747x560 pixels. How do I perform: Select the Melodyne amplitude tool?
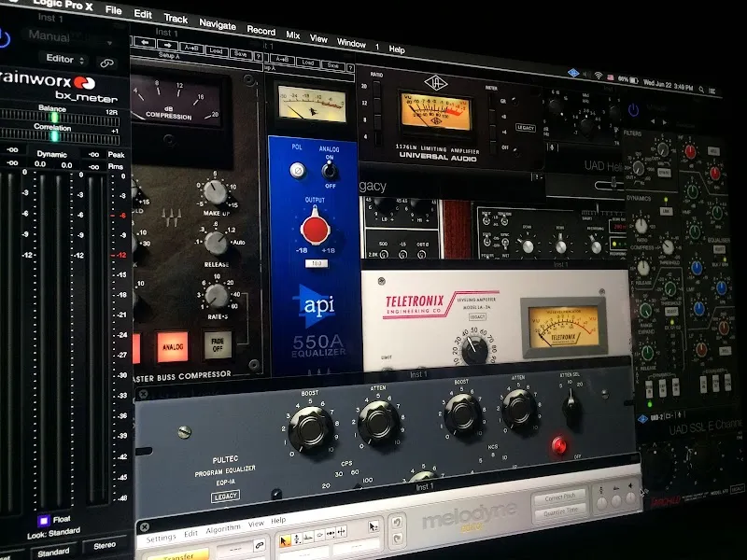[319, 535]
